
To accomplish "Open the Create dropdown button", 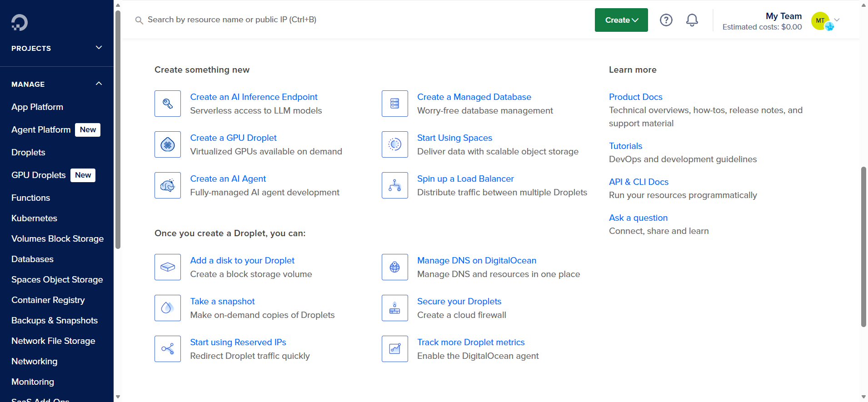I will click(621, 20).
